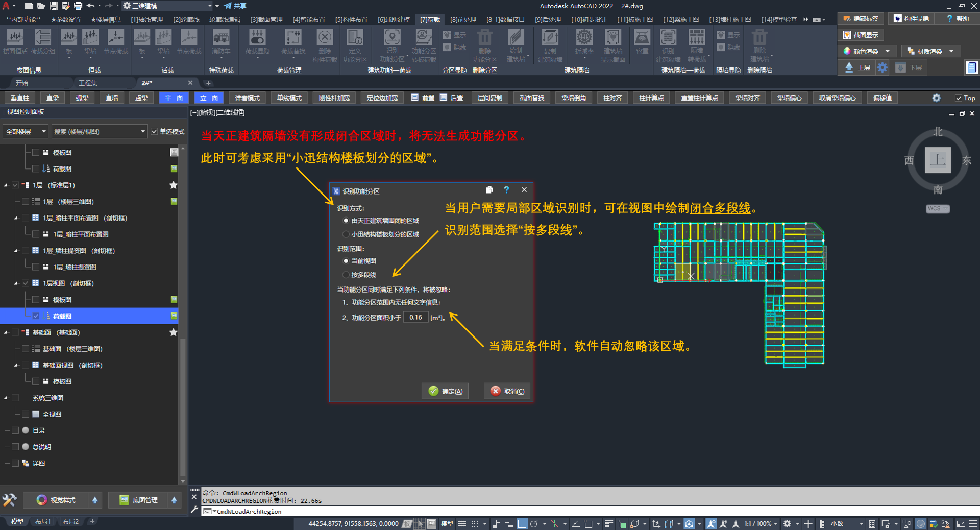The image size is (980, 530).
Task: Open the 全部楼层 floor dropdown
Action: click(26, 132)
